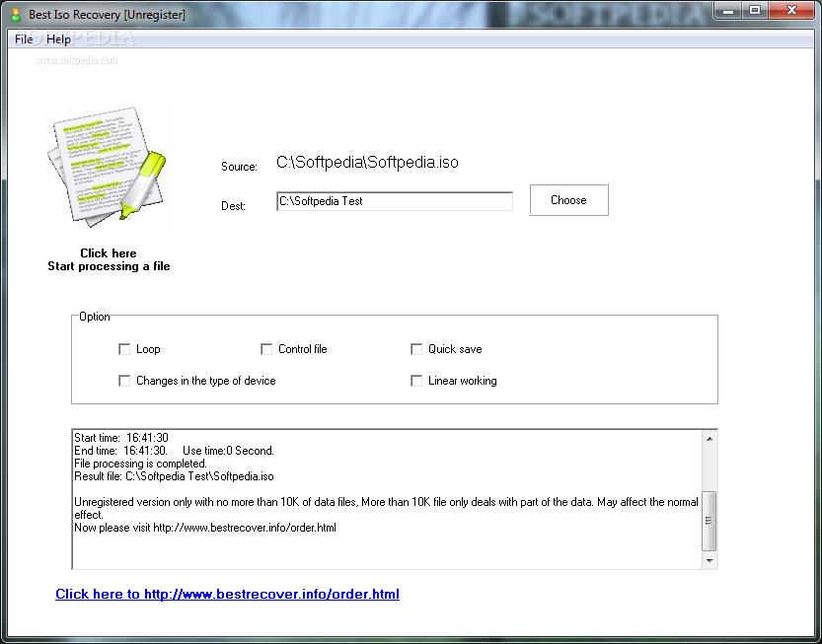Enable the Loop checkbox
The image size is (822, 644).
point(124,349)
